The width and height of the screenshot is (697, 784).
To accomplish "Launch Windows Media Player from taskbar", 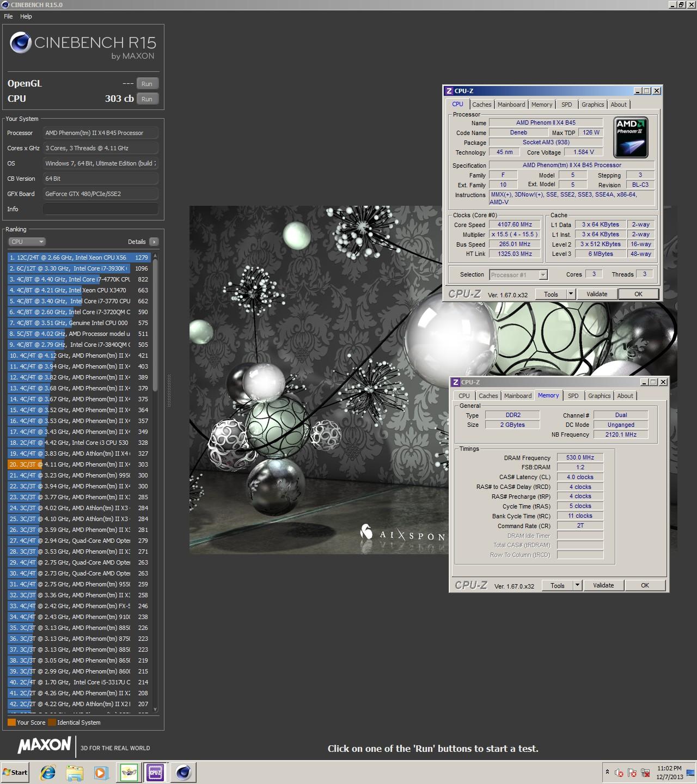I will pos(101,772).
